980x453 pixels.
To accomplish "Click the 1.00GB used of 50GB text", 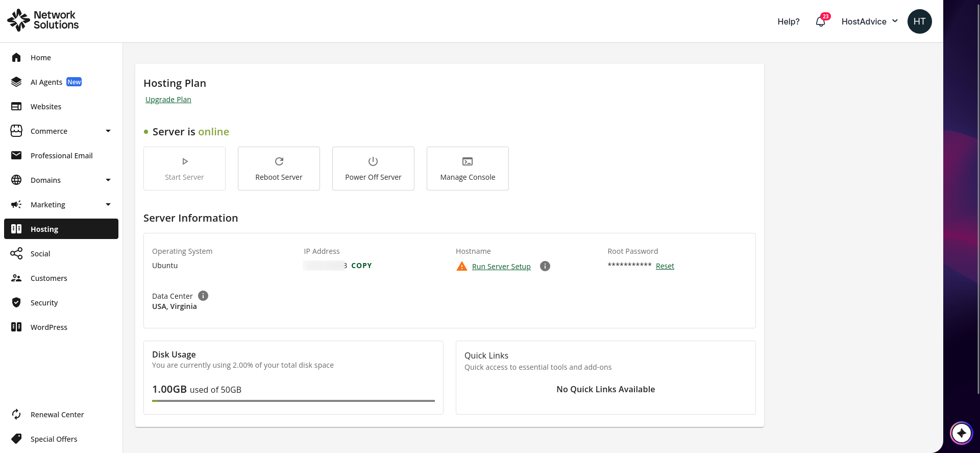I will (x=197, y=389).
